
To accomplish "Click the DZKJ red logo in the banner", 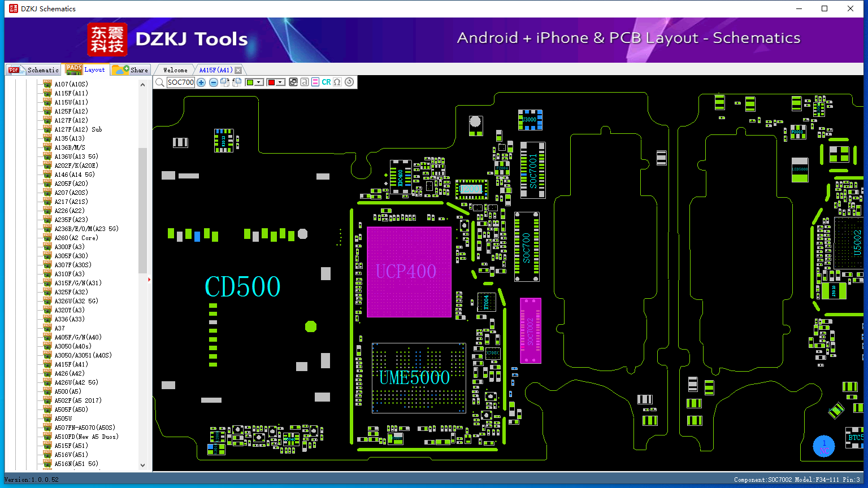I will pyautogui.click(x=107, y=39).
